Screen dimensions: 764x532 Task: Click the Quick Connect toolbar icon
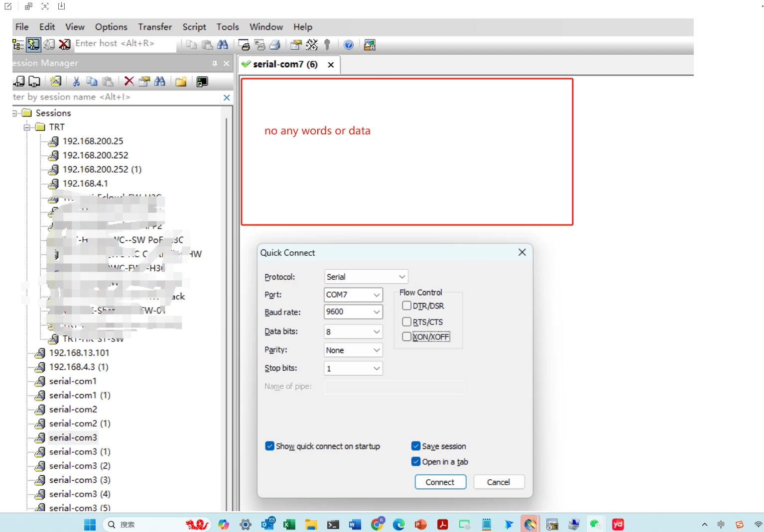[33, 45]
